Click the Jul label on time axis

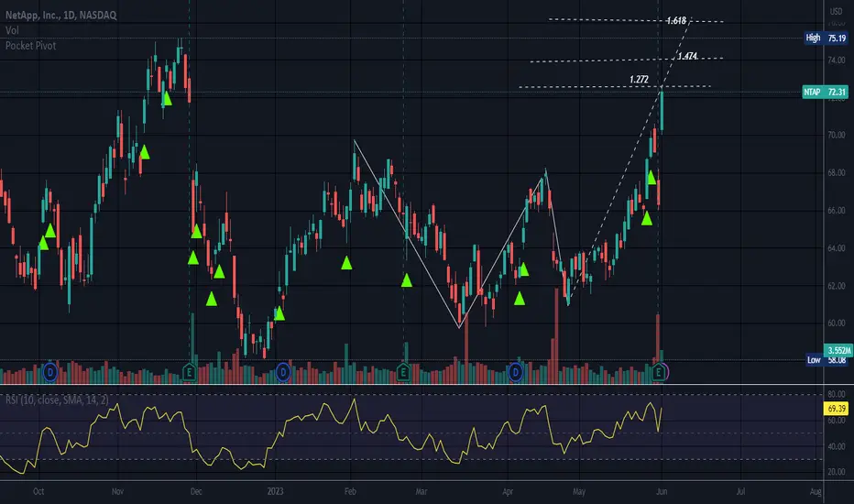(x=740, y=491)
